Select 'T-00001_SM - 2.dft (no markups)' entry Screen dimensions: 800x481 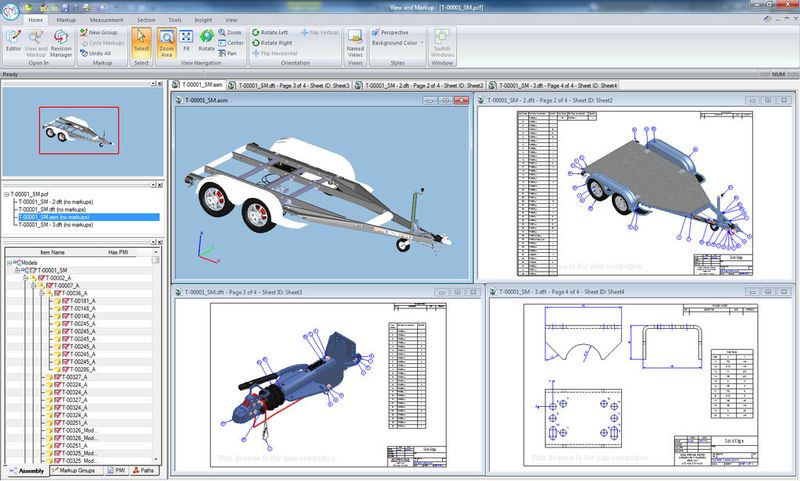[56, 202]
